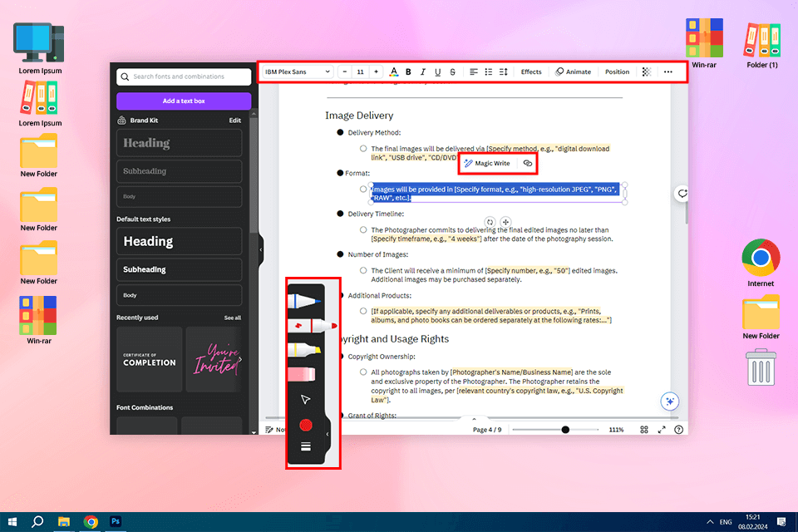Toggle the bulleted list icon
This screenshot has height=532, width=798.
pyautogui.click(x=489, y=71)
